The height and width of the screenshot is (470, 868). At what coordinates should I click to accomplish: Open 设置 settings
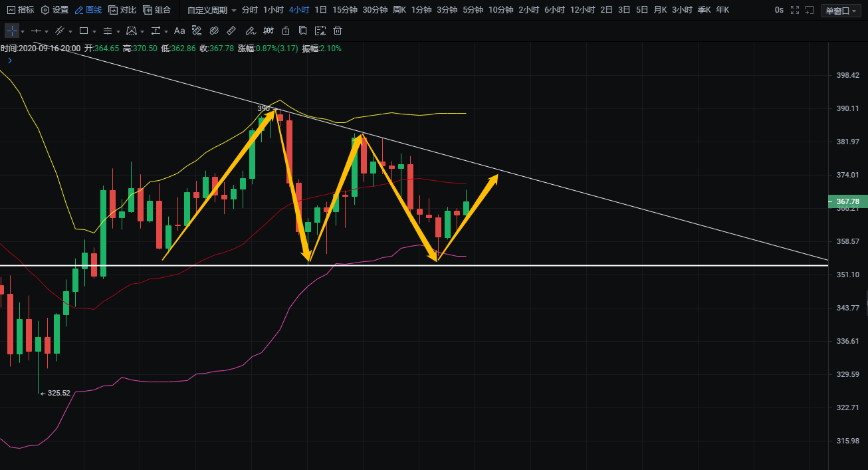tap(54, 10)
